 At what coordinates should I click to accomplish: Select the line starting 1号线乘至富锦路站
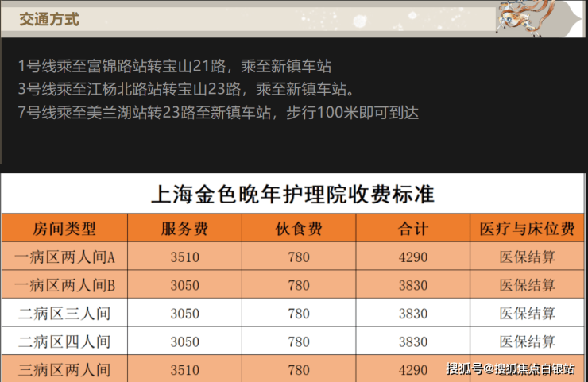pyautogui.click(x=175, y=67)
